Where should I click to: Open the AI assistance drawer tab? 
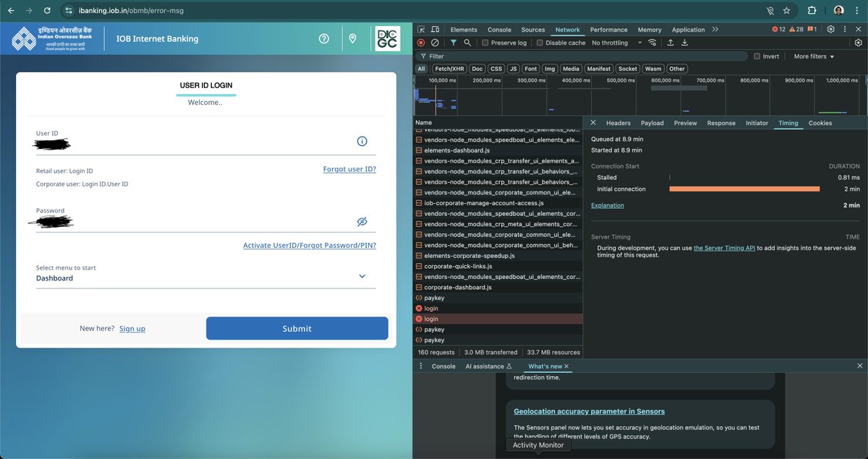(x=488, y=366)
